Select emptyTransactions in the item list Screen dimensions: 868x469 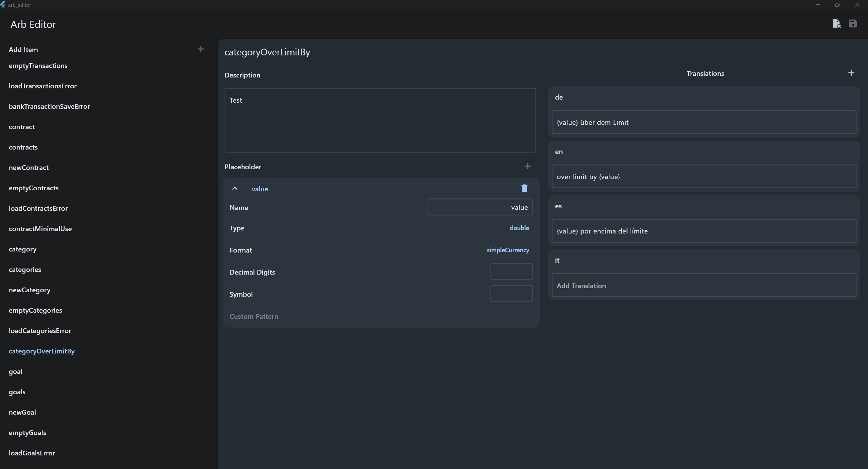tap(38, 66)
